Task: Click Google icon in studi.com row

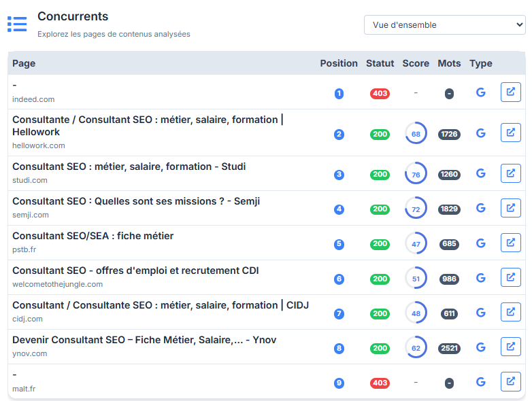Action: pyautogui.click(x=481, y=173)
